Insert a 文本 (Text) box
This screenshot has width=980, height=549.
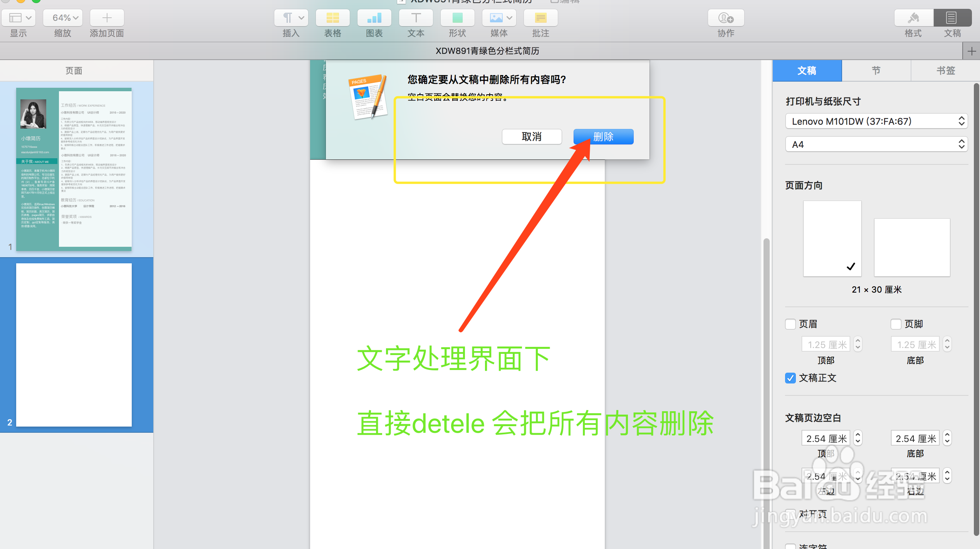pos(415,18)
